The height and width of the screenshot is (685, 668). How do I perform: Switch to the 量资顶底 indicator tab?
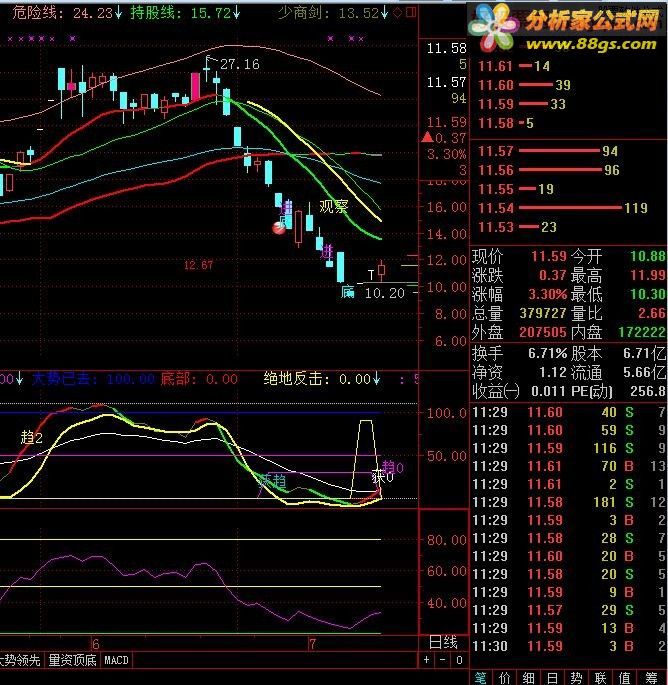click(72, 660)
